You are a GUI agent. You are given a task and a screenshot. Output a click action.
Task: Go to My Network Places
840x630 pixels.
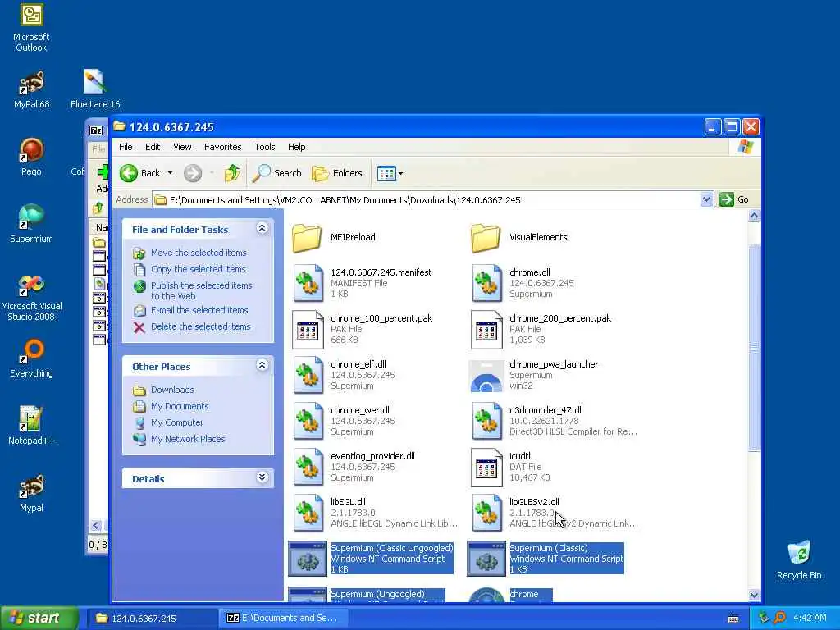point(188,439)
